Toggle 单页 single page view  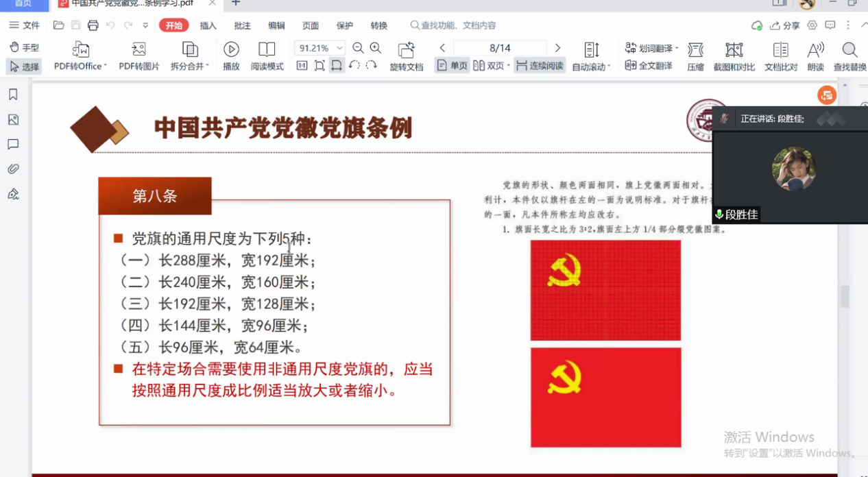(453, 66)
